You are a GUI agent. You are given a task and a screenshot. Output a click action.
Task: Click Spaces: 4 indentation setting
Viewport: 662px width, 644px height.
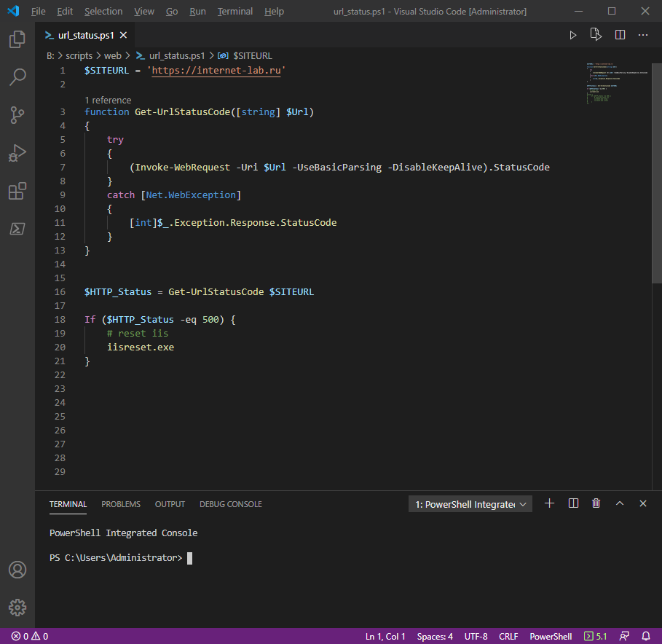point(435,636)
